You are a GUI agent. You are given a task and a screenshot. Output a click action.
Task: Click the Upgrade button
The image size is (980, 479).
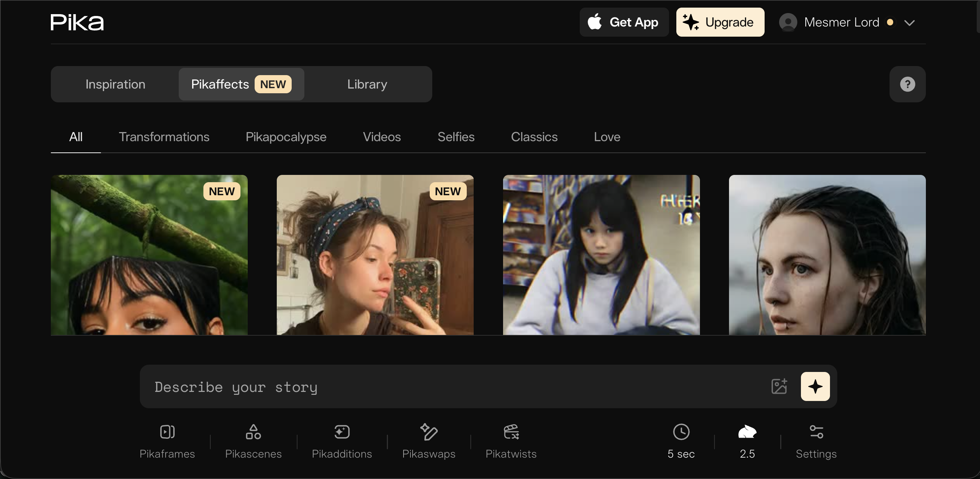[x=720, y=22]
